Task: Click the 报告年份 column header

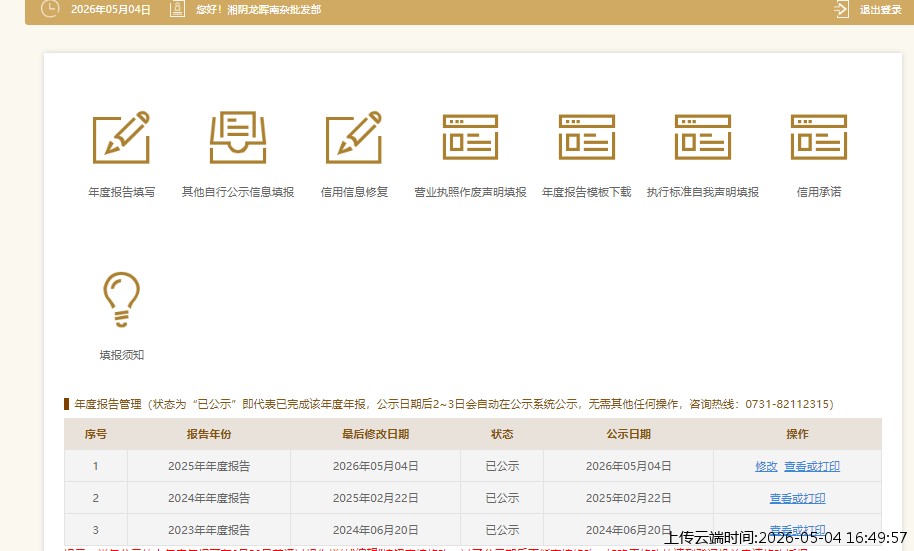Action: 209,434
